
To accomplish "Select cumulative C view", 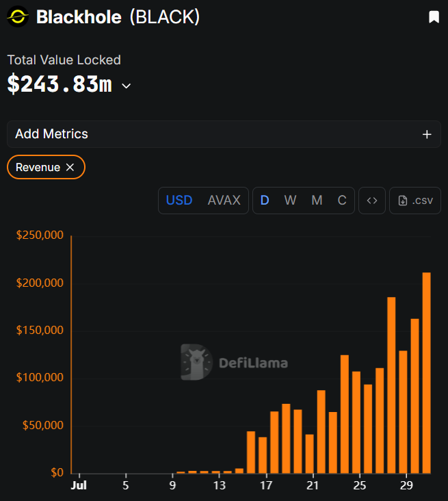I will (342, 201).
